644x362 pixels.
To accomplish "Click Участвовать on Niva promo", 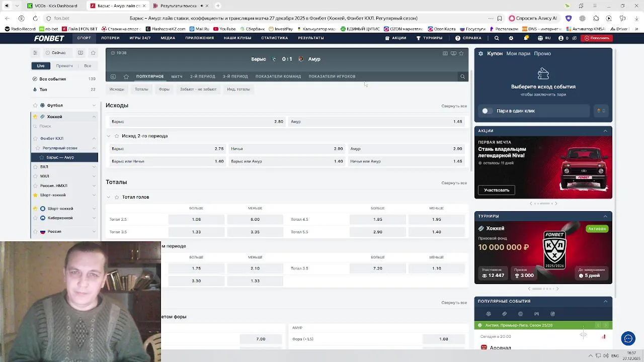I will (x=497, y=190).
